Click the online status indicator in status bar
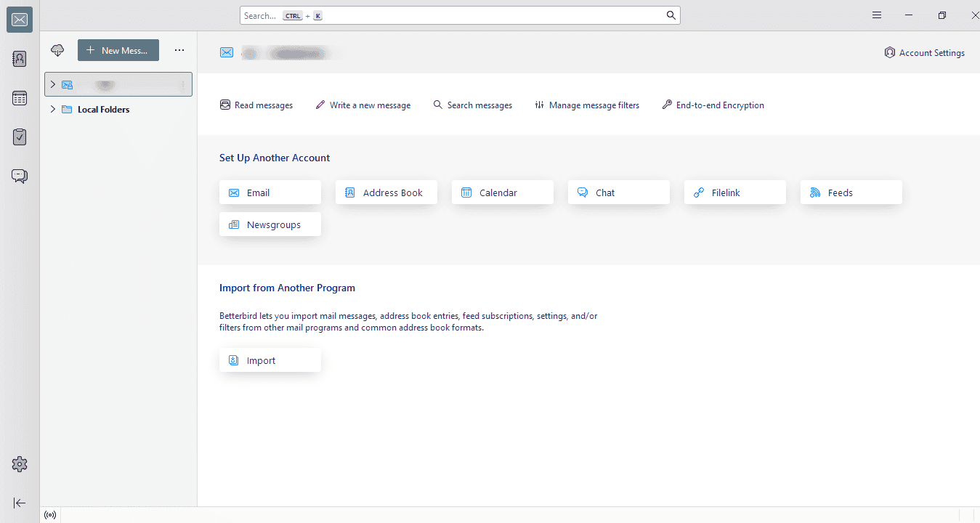980x523 pixels. [50, 515]
